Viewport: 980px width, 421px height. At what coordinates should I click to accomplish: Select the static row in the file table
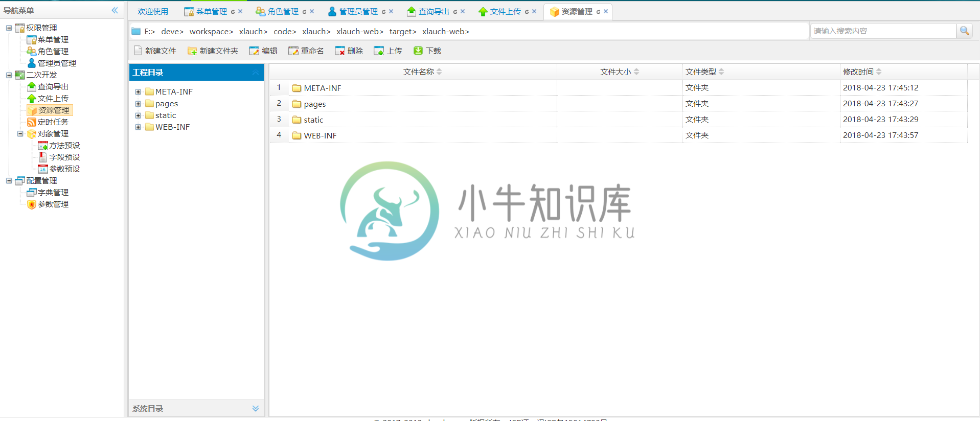[619, 120]
